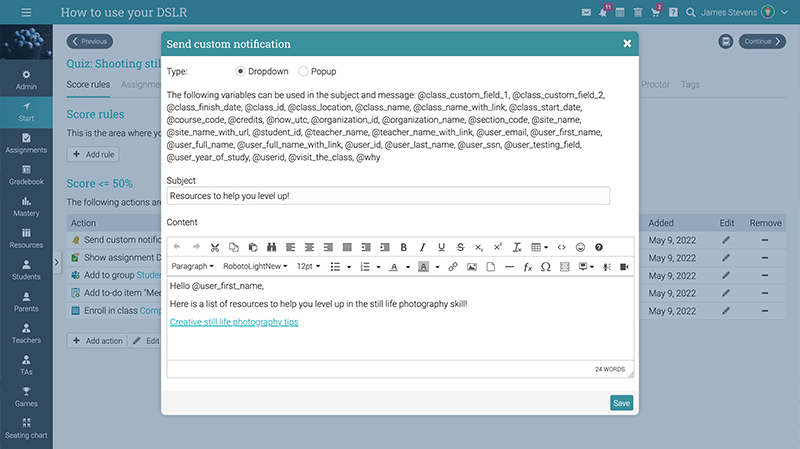Click the decrease indent icon

[x=366, y=247]
